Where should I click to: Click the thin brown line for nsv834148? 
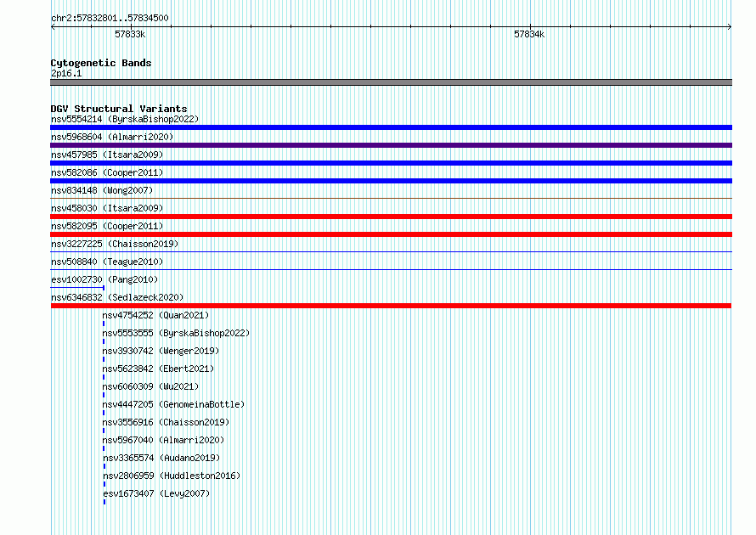(x=391, y=198)
